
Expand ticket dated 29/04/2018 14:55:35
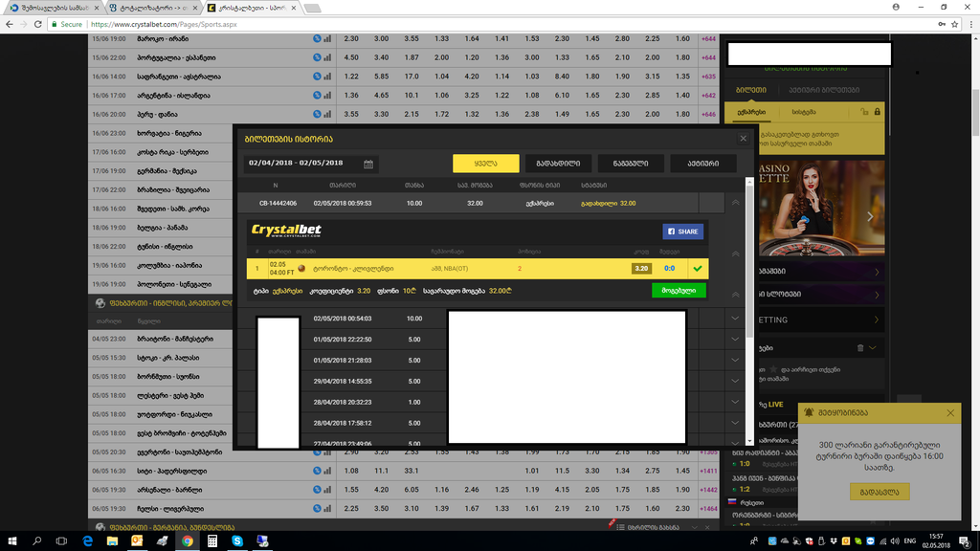coord(735,381)
